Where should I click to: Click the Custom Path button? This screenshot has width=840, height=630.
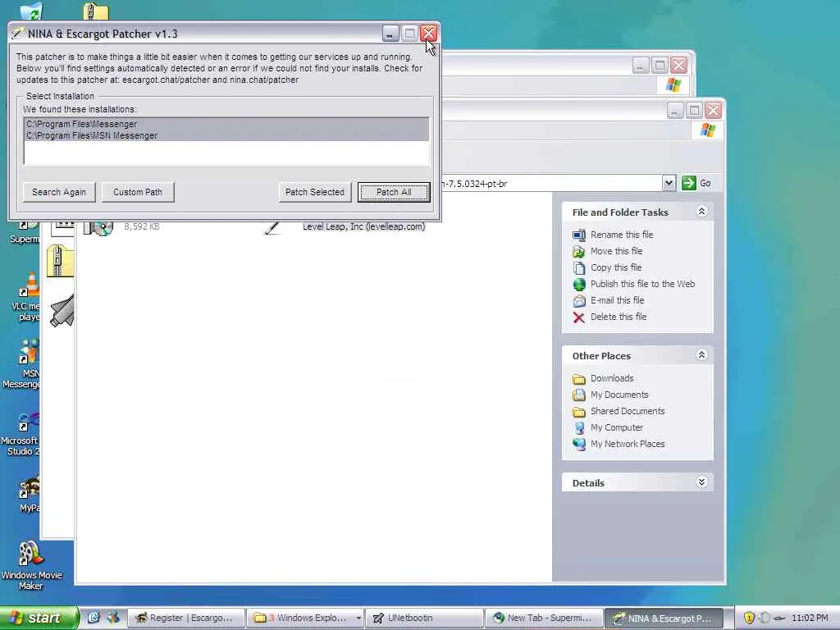(138, 192)
